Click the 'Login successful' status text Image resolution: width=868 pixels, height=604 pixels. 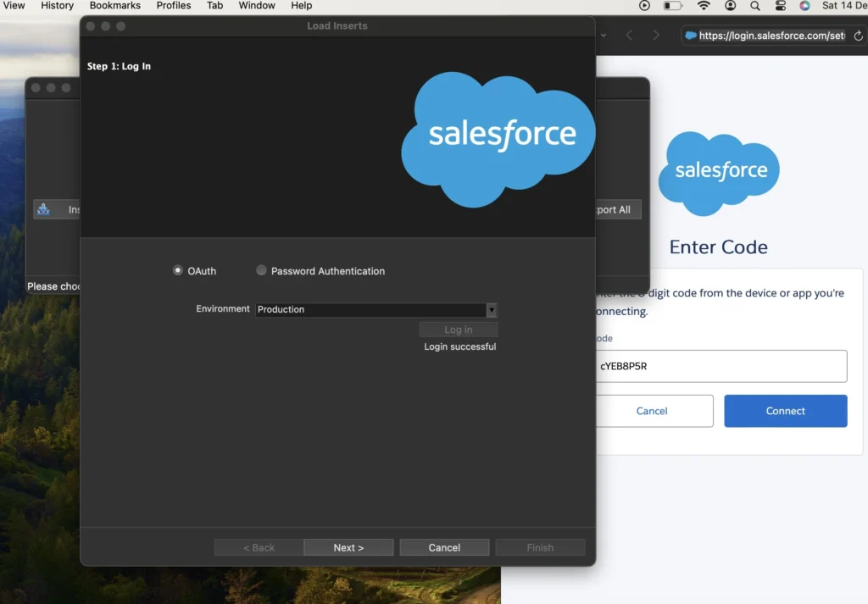(460, 346)
